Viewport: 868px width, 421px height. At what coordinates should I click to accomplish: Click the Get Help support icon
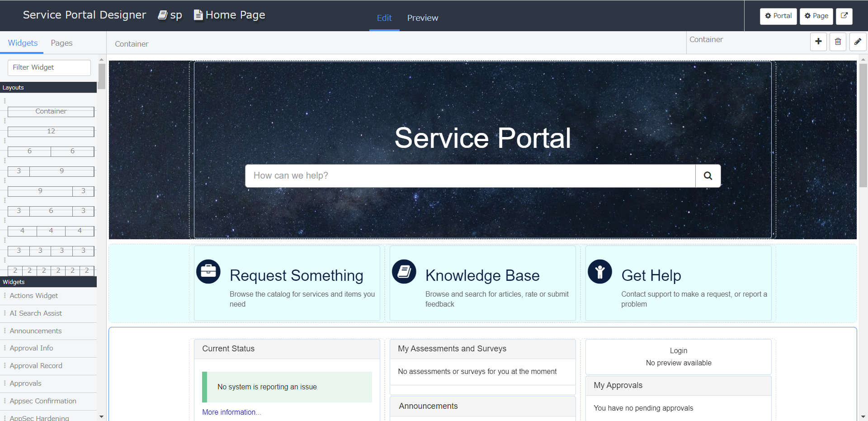600,271
